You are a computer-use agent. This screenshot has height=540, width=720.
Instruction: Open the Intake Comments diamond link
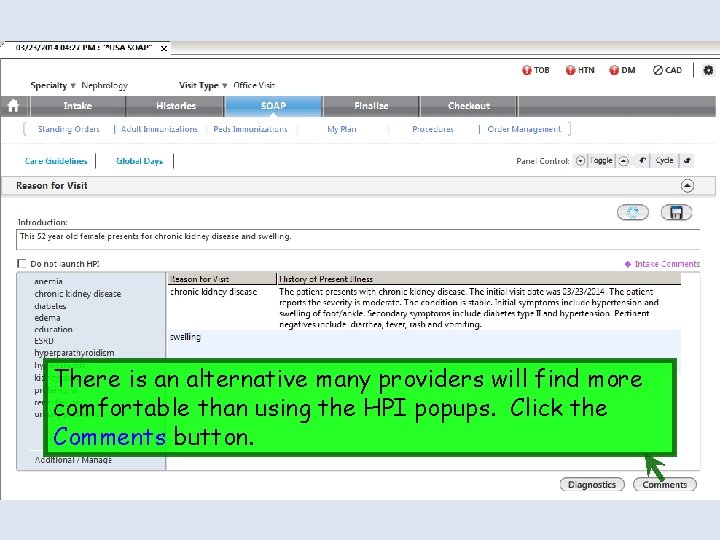(x=662, y=264)
